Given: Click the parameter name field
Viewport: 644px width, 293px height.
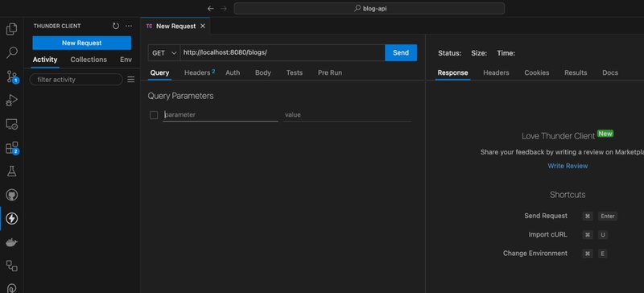Looking at the screenshot, I should [221, 115].
